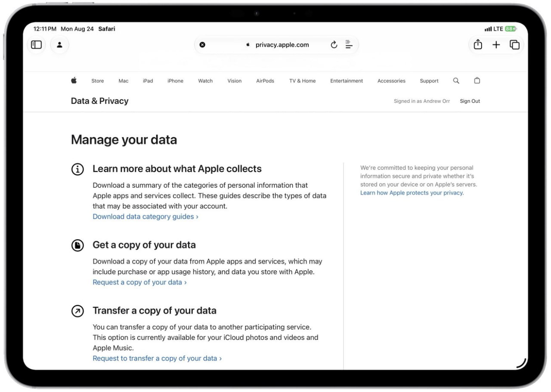551x392 pixels.
Task: Tap the 12:11 PM clock in status bar
Action: (45, 29)
